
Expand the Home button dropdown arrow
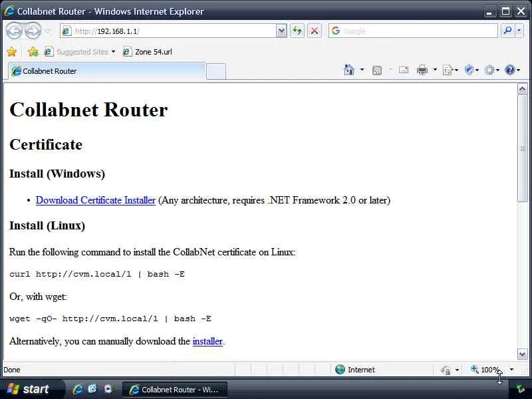coord(362,70)
